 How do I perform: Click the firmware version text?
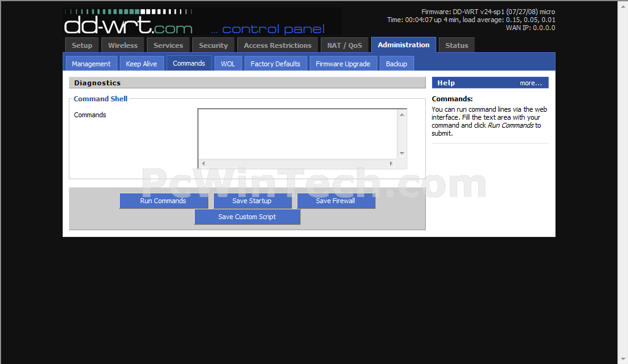point(488,12)
